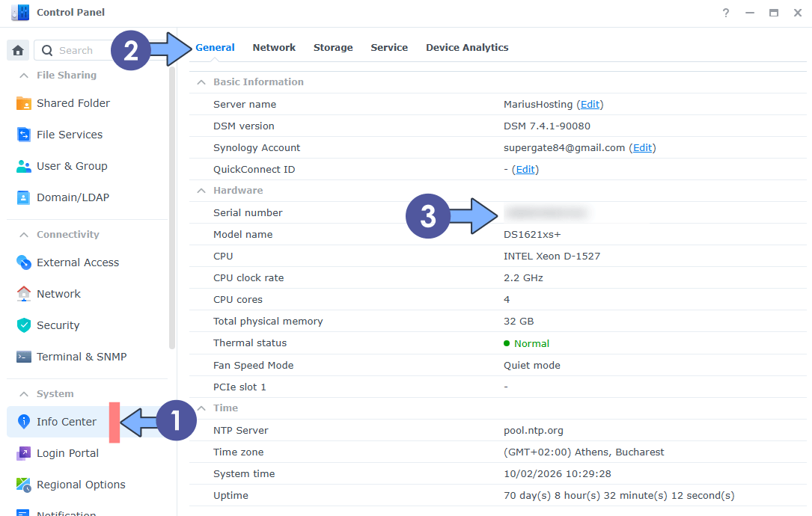Open File Services settings
This screenshot has height=516, width=812.
pyautogui.click(x=70, y=135)
